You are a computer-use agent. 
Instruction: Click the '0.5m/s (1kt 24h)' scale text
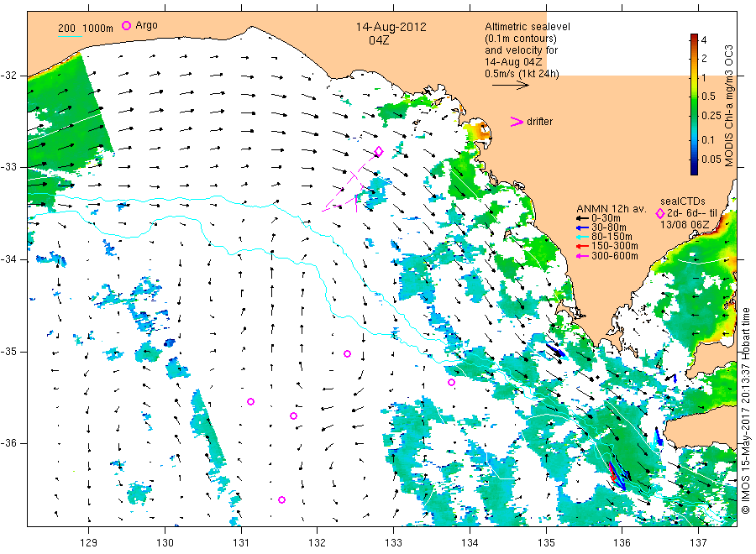(522, 74)
